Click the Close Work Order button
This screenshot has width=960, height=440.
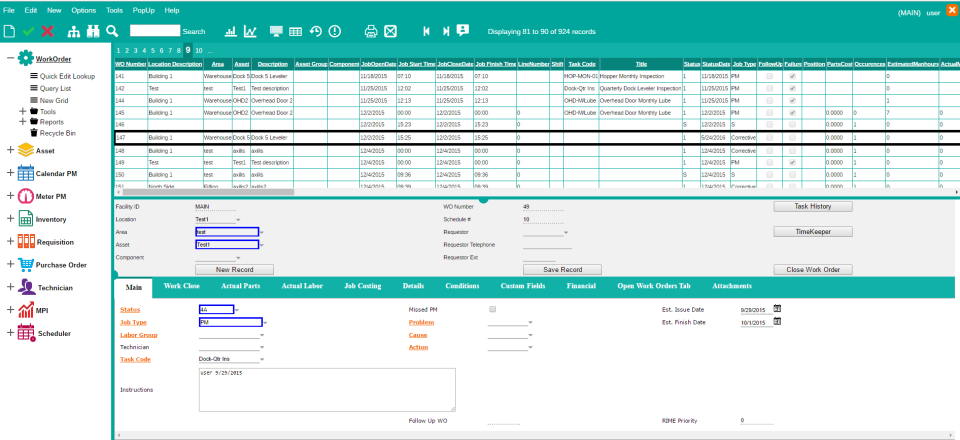click(812, 270)
